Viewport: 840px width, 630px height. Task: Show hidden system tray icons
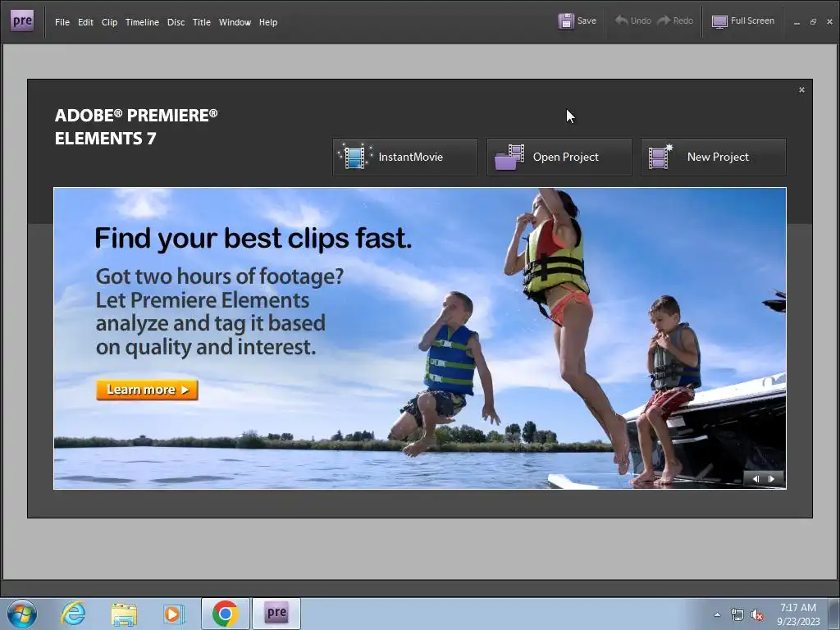717,614
